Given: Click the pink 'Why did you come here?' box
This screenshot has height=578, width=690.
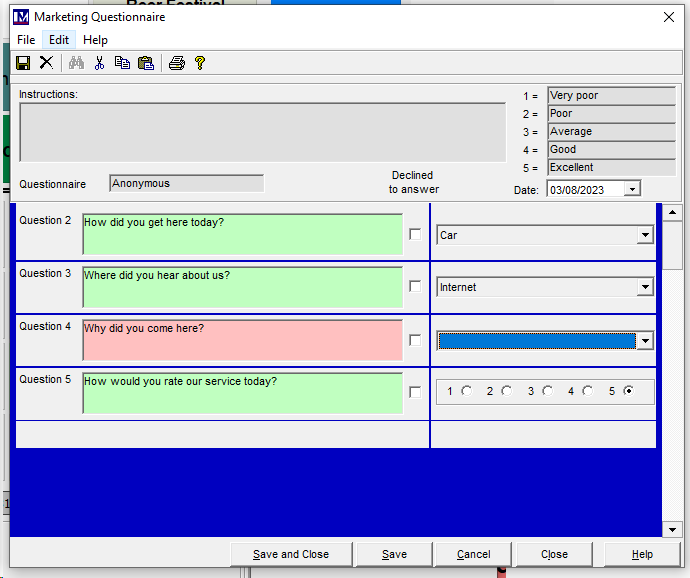Looking at the screenshot, I should coord(242,340).
